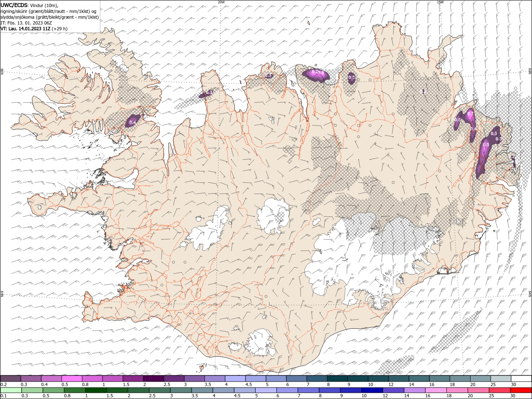Image resolution: width=532 pixels, height=399 pixels.
Task: Click the 0.4 precipitation value in Westfjords
Action: [x=133, y=122]
